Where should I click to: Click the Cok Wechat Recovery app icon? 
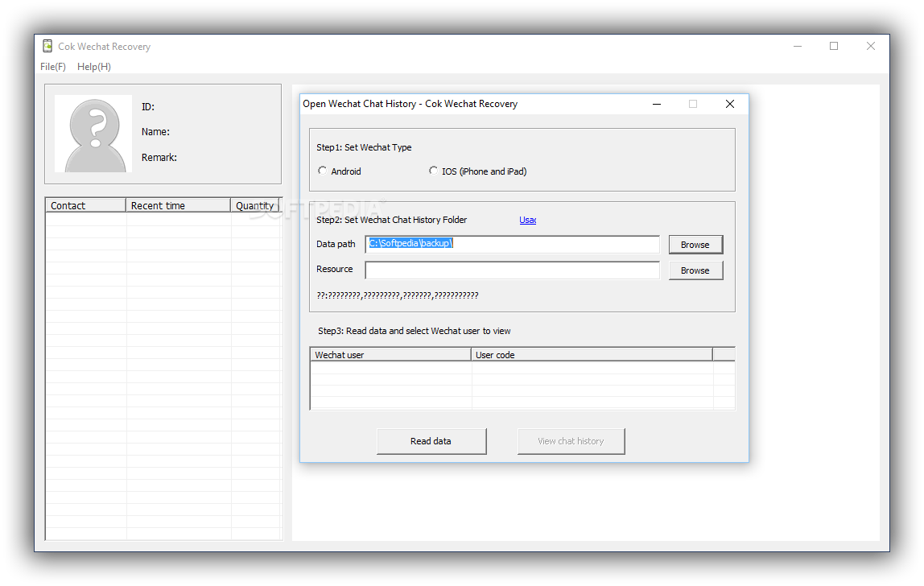tap(47, 46)
